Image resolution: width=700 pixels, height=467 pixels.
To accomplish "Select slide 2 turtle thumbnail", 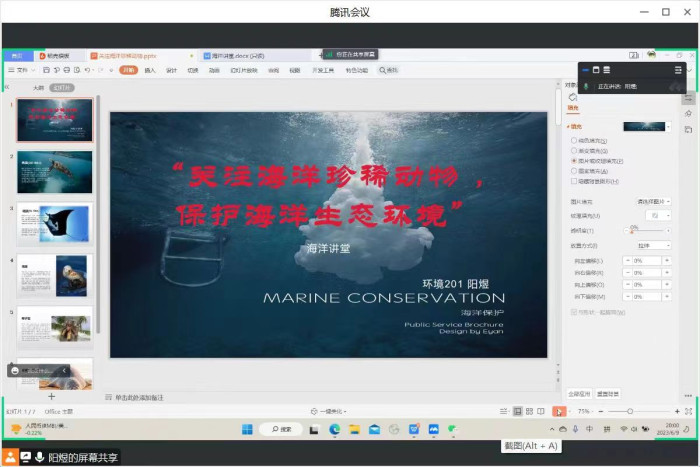I will [55, 172].
